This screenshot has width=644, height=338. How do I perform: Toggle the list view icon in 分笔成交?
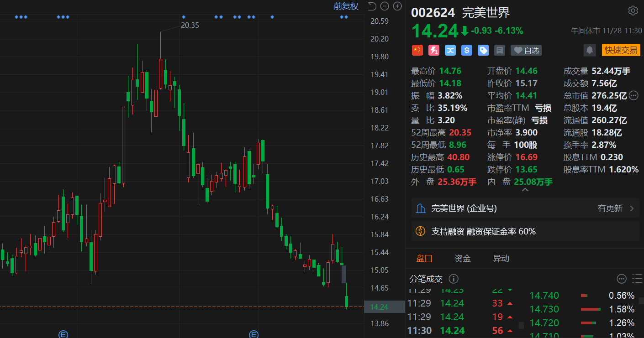pyautogui.click(x=637, y=279)
